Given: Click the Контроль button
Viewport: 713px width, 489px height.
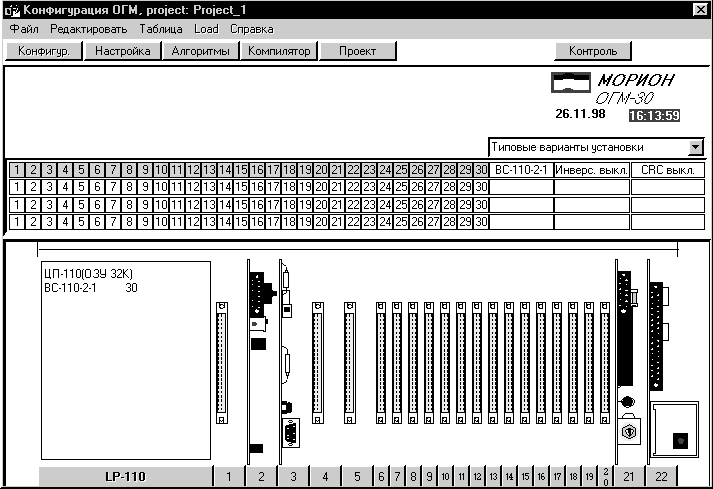Looking at the screenshot, I should (593, 50).
